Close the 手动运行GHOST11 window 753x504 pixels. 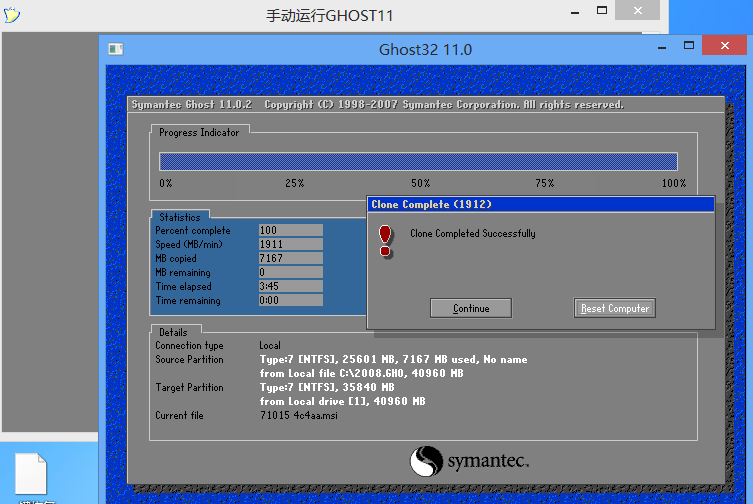click(637, 11)
